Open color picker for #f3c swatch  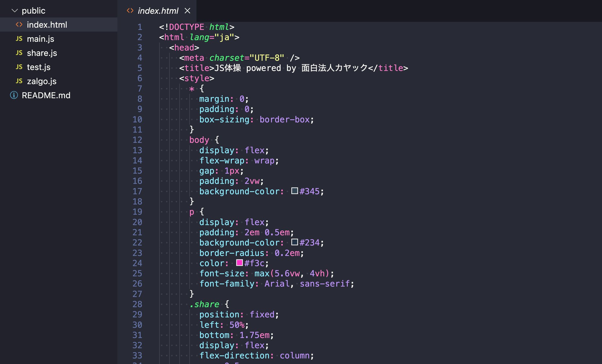239,263
